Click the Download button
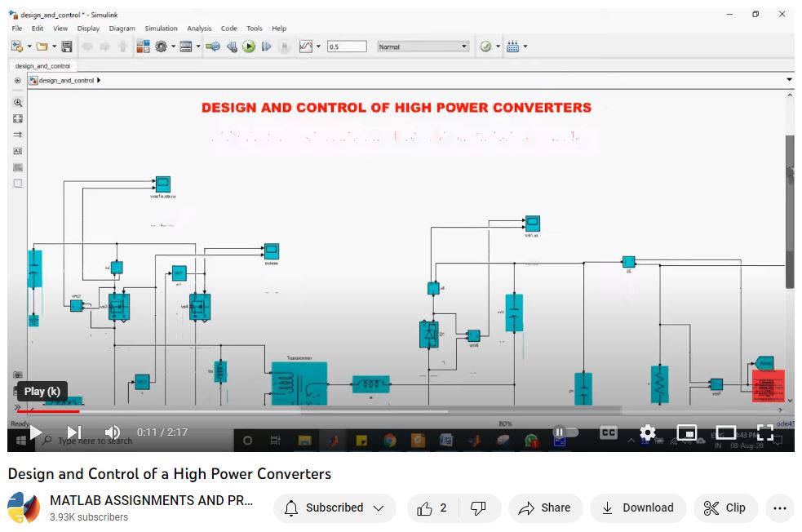The image size is (802, 532). pos(638,508)
